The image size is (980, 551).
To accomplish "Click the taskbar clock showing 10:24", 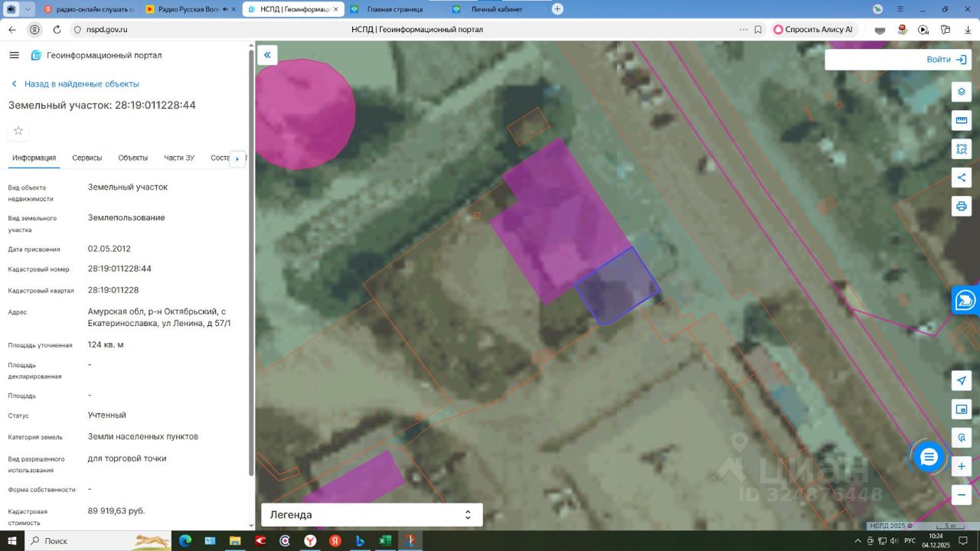I will (x=936, y=541).
